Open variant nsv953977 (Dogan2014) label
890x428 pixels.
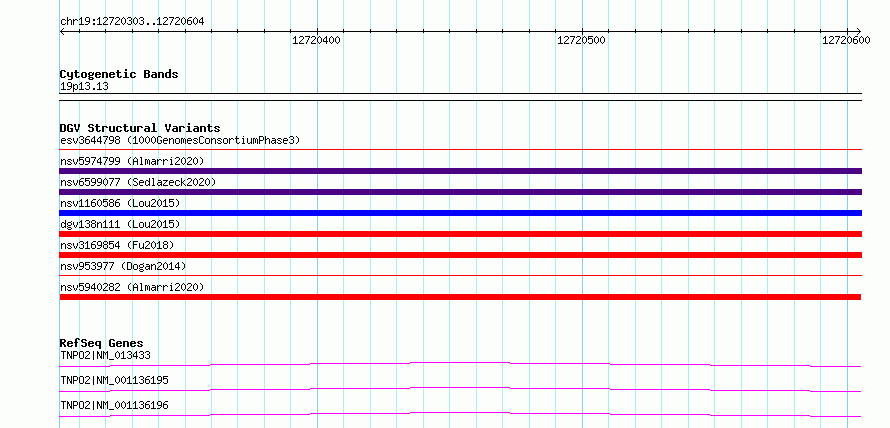(x=123, y=266)
